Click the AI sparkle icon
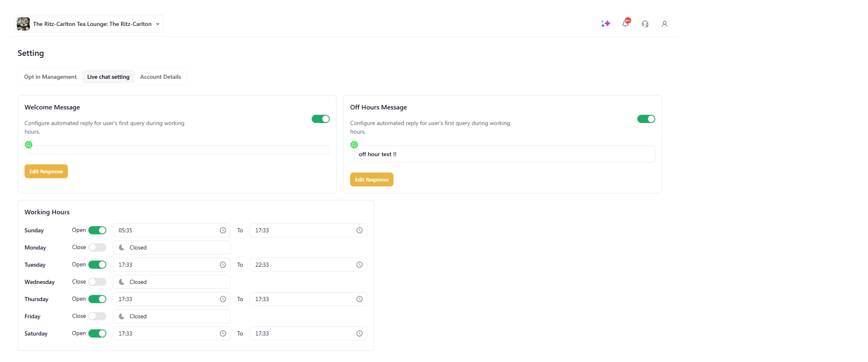Screen dimensions: 868x362 coord(605,24)
